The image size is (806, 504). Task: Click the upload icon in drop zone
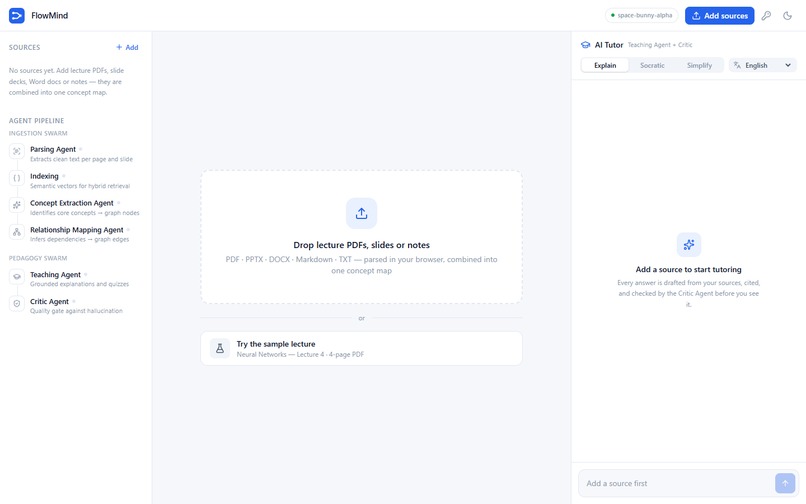(361, 213)
